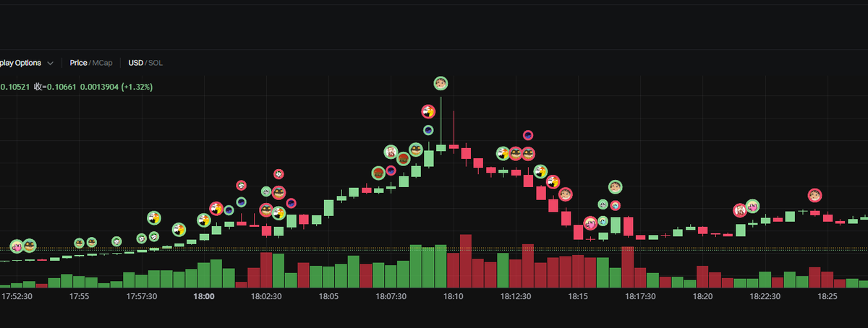Switch the currency to SOL
The image size is (868, 328).
click(x=156, y=63)
